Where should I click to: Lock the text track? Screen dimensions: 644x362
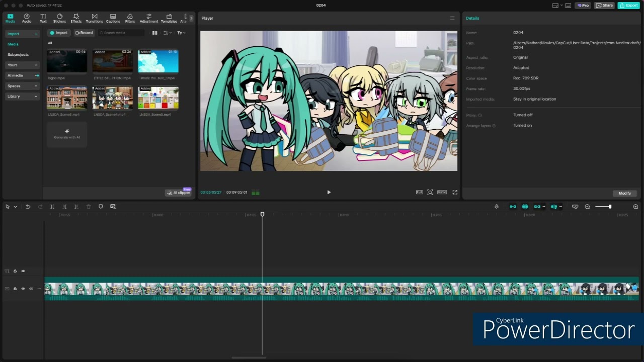[15, 271]
